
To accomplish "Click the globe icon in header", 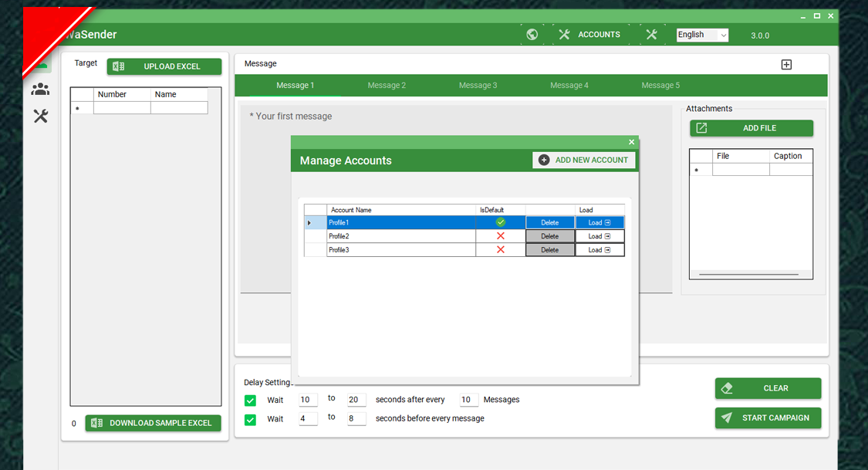I will (x=532, y=34).
